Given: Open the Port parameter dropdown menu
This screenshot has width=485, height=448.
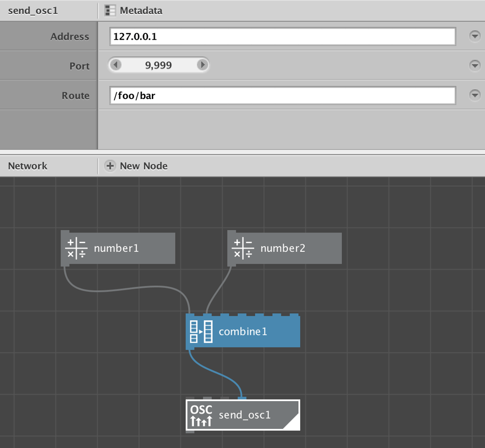Looking at the screenshot, I should tap(475, 65).
